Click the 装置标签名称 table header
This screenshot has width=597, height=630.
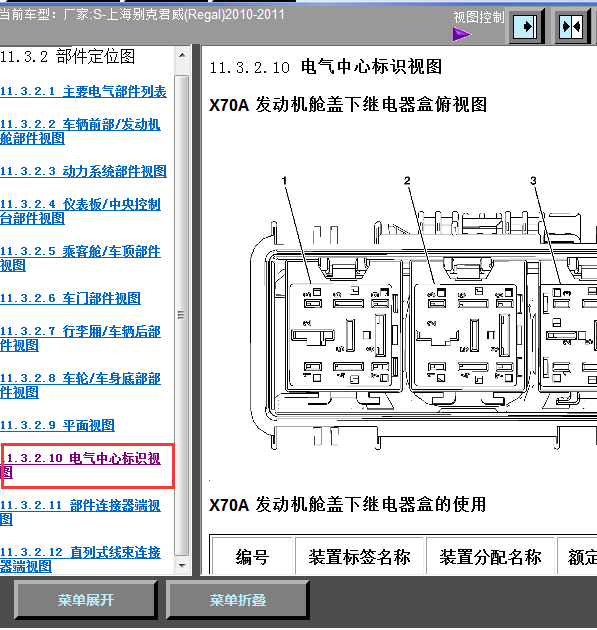coord(360,557)
